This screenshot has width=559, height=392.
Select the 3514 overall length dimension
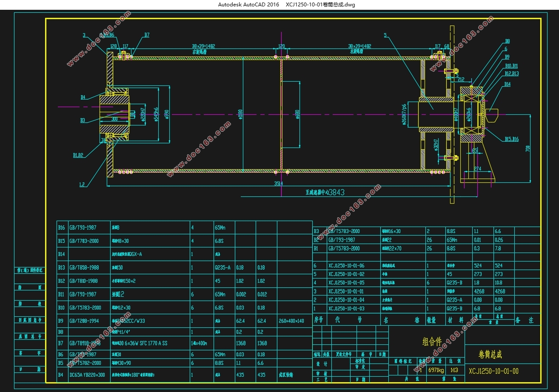(x=279, y=183)
